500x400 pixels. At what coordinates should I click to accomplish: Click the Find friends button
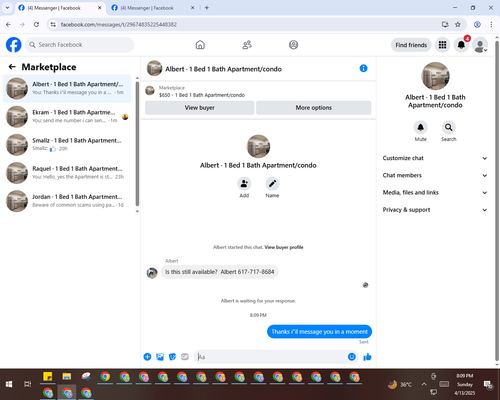(411, 45)
